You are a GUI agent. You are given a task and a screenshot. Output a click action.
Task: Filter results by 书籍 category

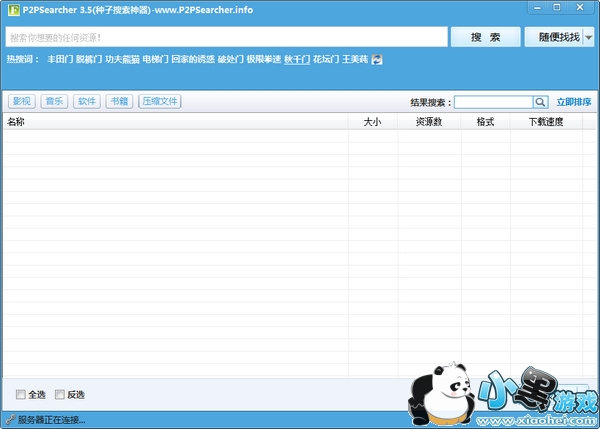tap(119, 101)
